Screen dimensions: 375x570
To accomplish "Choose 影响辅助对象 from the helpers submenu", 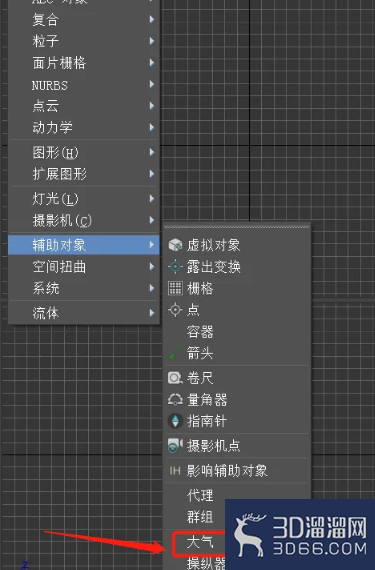I will pyautogui.click(x=238, y=471).
